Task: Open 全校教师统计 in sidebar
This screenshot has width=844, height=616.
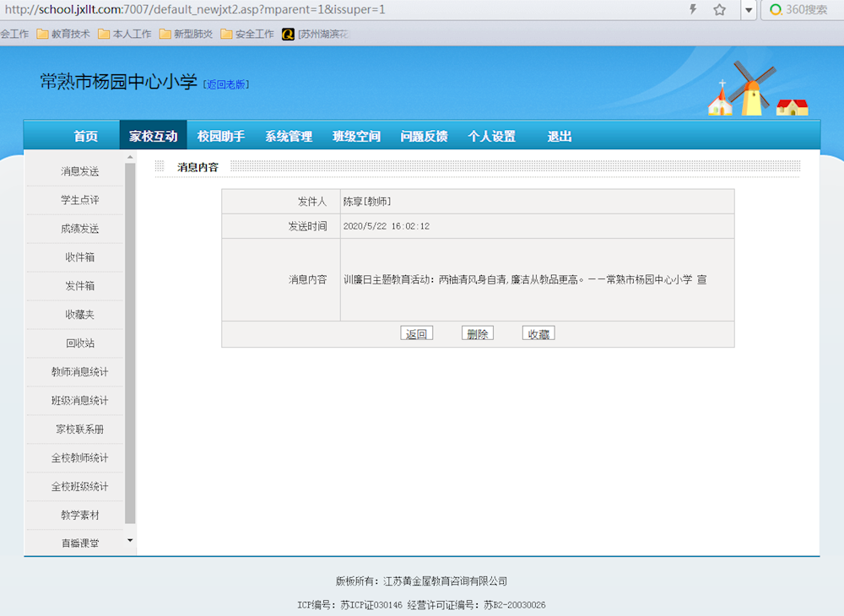Action: [79, 458]
